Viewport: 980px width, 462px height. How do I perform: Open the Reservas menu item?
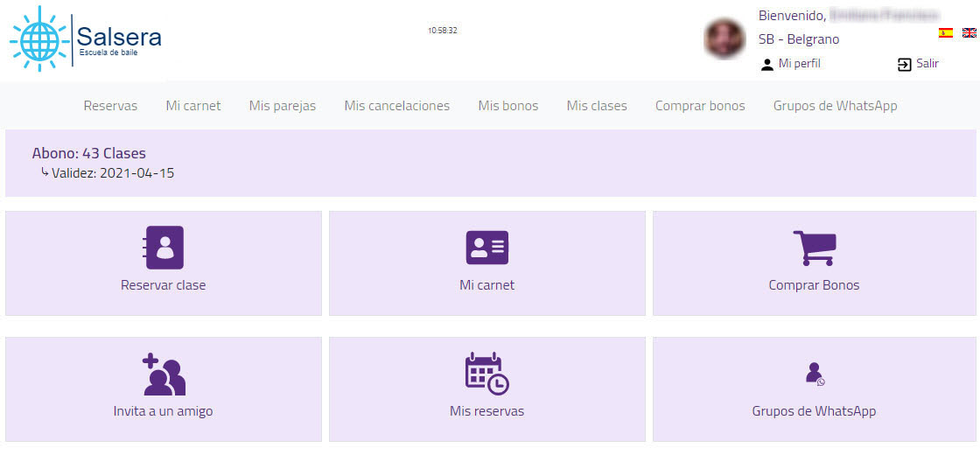[110, 106]
